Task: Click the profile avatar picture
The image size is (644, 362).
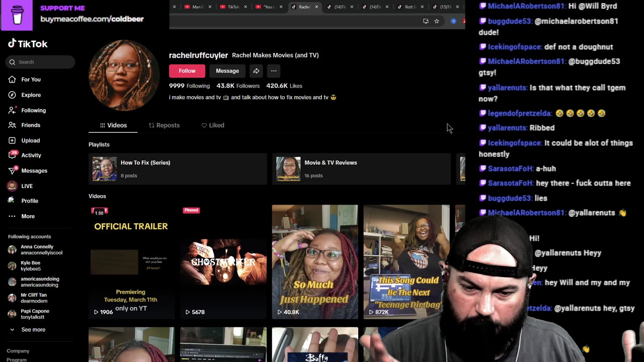Action: tap(124, 75)
